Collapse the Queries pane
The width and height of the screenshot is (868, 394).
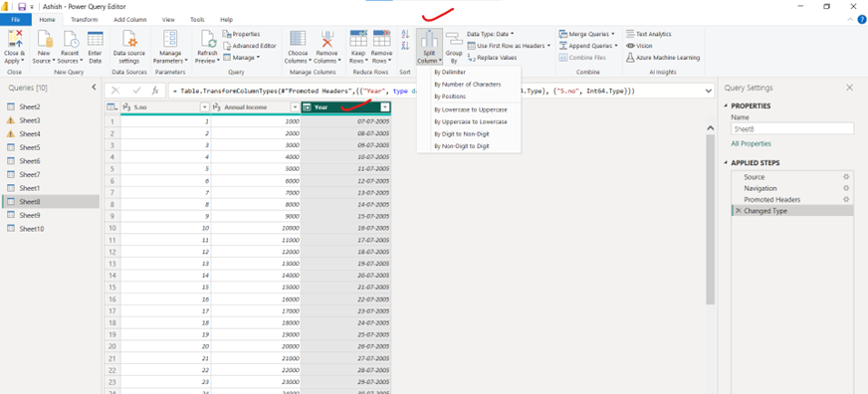coord(94,87)
